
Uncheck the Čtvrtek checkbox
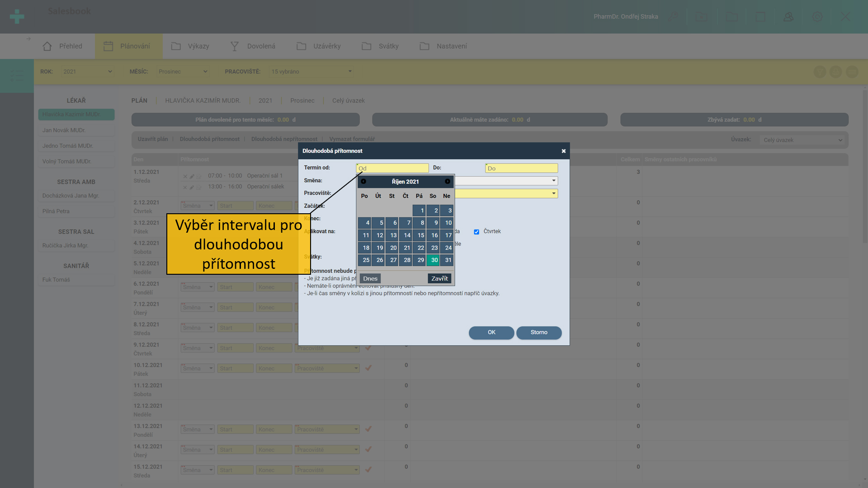[x=476, y=232]
